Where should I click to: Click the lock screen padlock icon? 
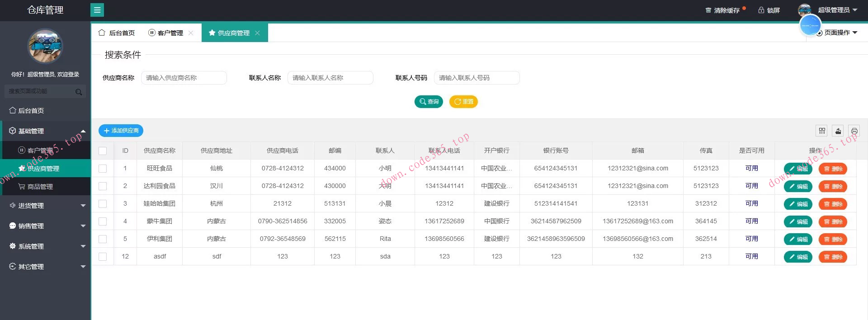[x=761, y=10]
